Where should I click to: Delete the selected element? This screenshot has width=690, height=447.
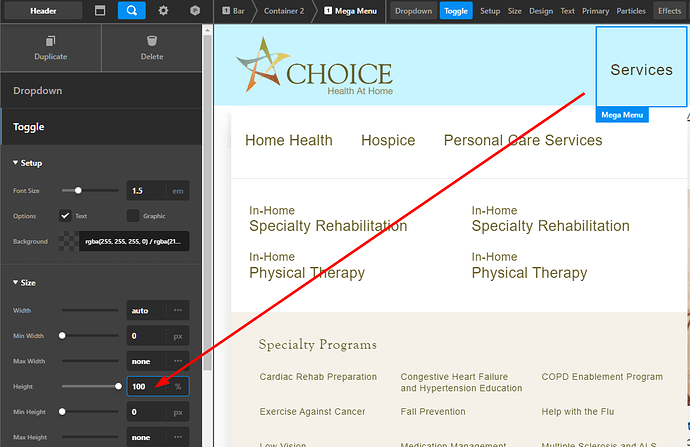point(152,48)
